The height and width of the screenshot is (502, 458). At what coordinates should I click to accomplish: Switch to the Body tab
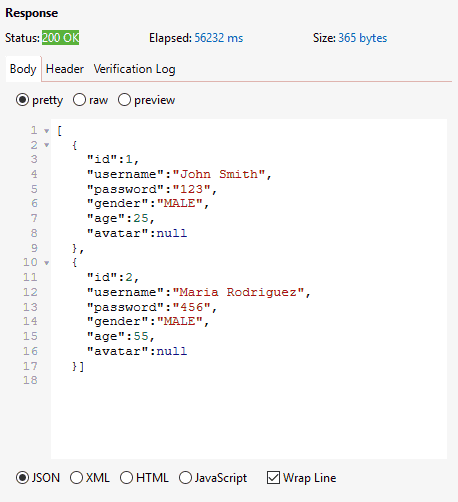[x=23, y=69]
